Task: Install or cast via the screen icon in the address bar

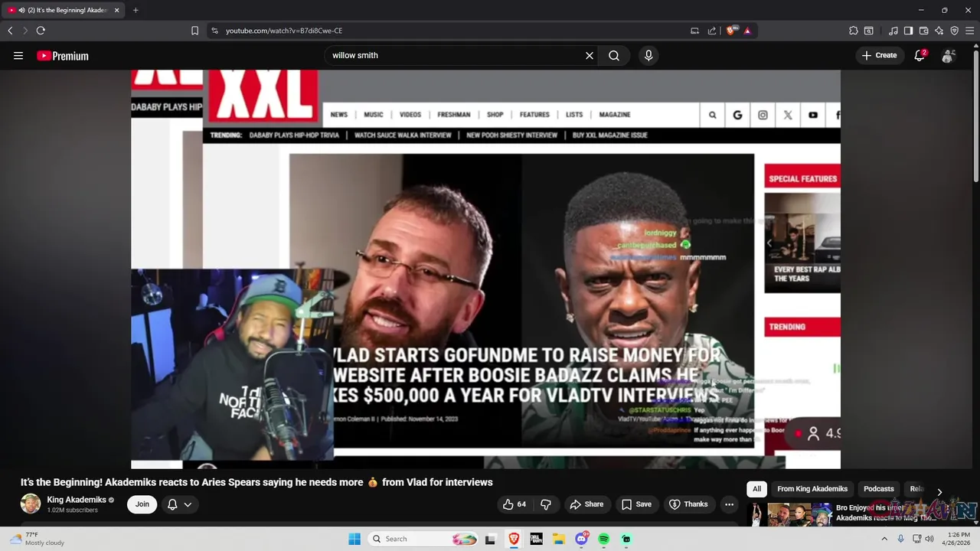Action: (694, 31)
